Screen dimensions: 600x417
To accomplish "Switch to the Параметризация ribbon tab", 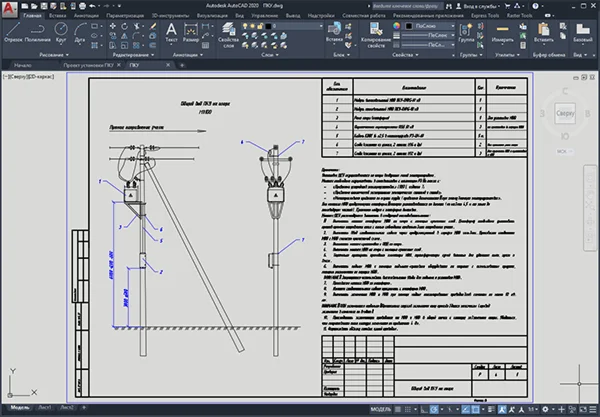I will [125, 16].
